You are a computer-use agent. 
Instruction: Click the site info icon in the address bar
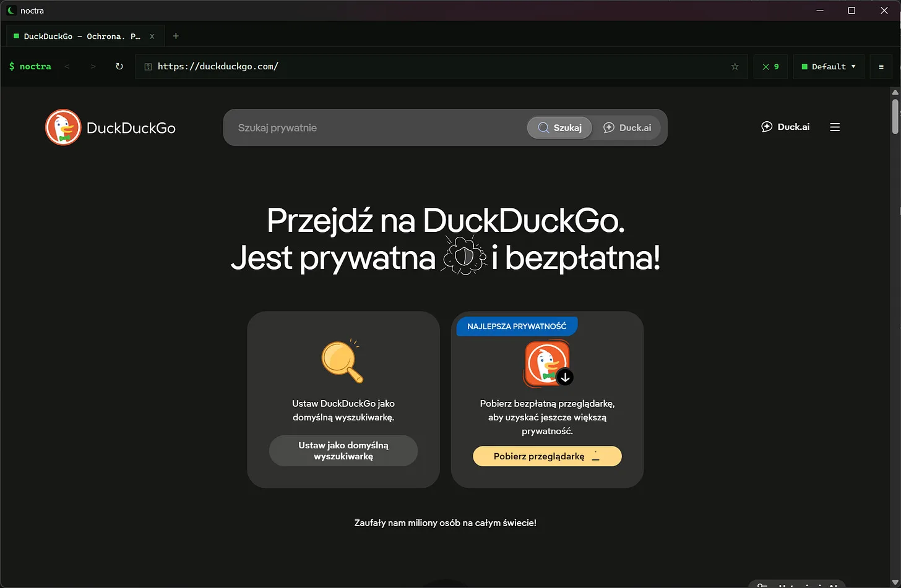pyautogui.click(x=148, y=67)
